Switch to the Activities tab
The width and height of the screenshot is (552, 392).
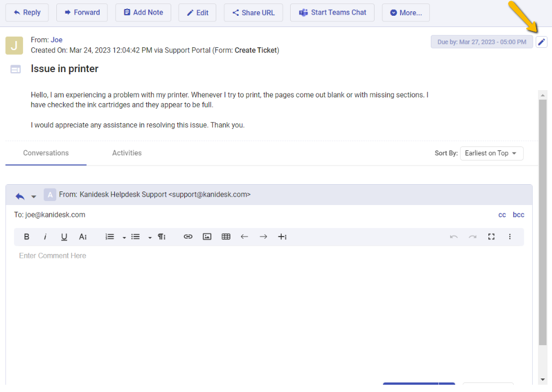tap(127, 153)
